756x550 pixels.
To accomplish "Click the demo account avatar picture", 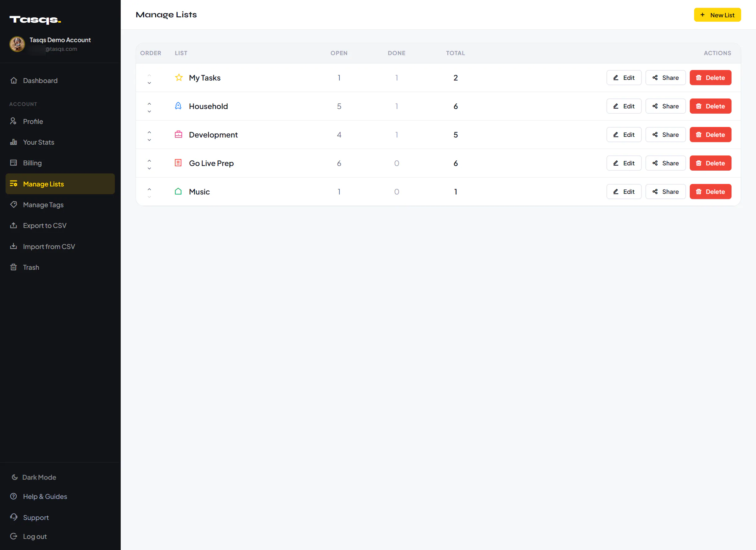I will (17, 44).
